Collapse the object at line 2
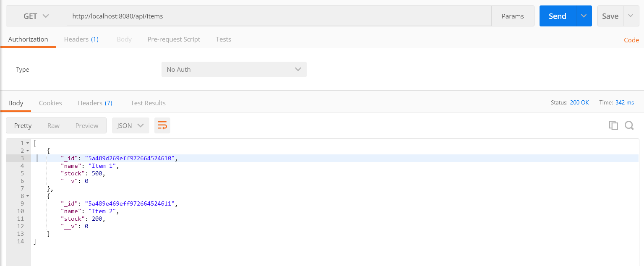This screenshot has height=266, width=644. click(28, 151)
